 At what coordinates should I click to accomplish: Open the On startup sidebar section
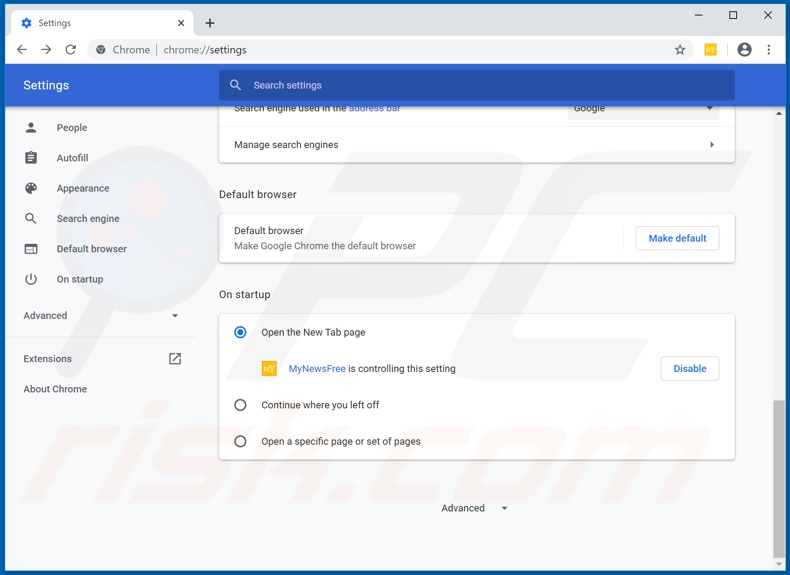click(79, 279)
